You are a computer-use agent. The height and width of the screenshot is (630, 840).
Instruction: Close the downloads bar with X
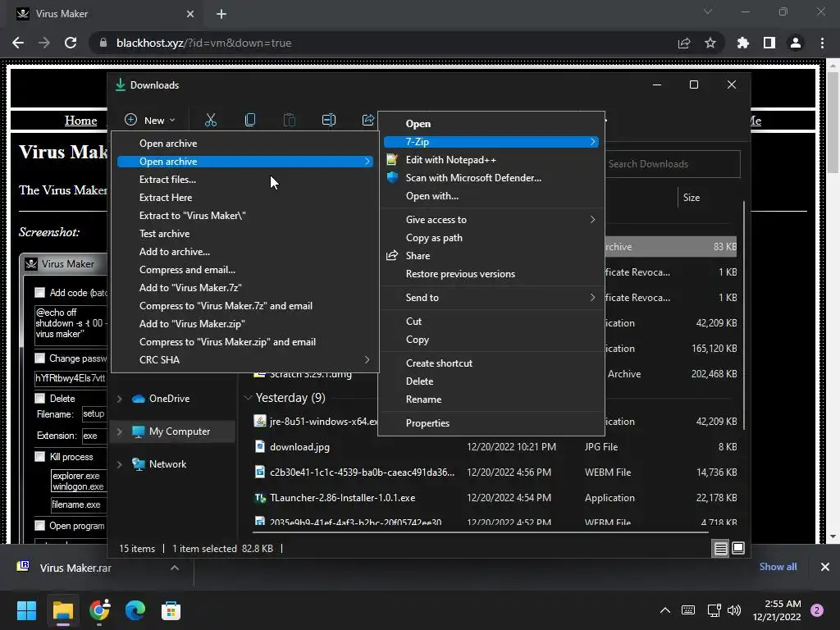(825, 567)
